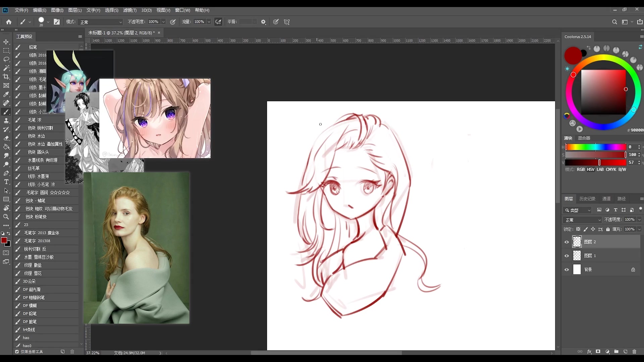Select the Lasso tool
Viewport: 644px width, 362px height.
tap(6, 59)
